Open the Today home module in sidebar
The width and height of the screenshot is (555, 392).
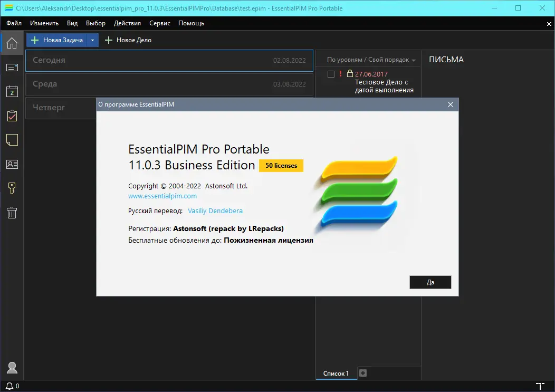[12, 43]
